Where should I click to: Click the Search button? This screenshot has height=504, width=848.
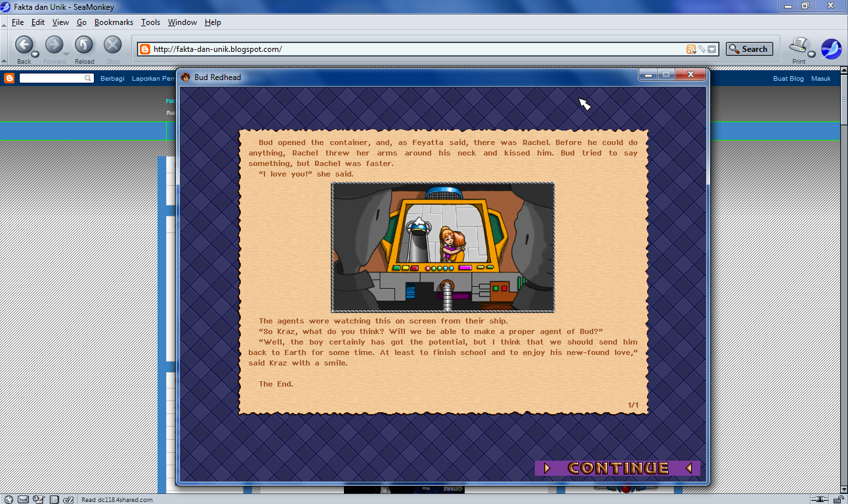(749, 49)
